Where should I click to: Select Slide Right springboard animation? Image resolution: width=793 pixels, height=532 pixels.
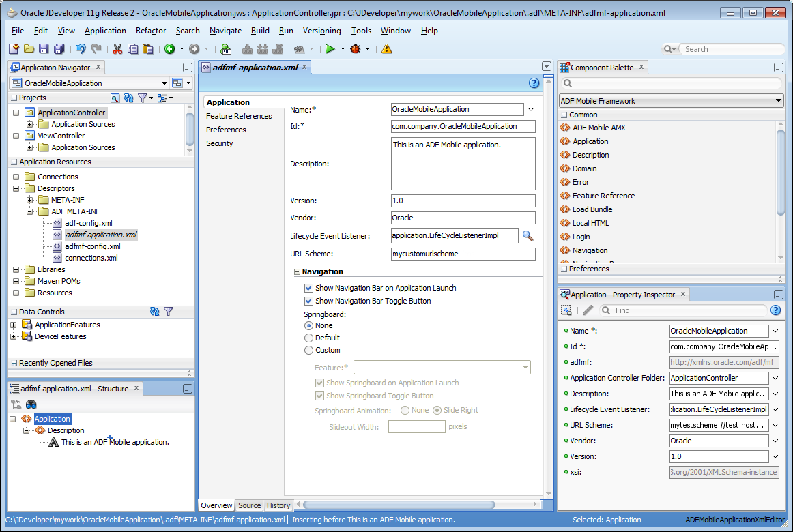437,410
